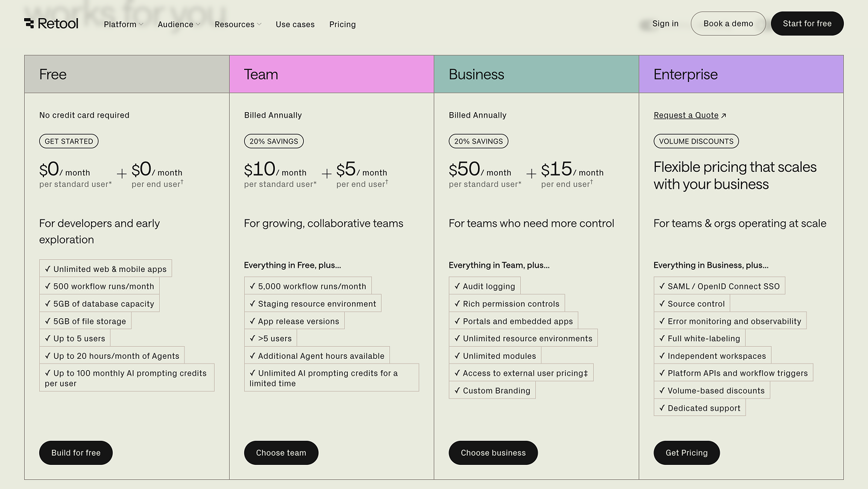Click the Team plan $10 price
The height and width of the screenshot is (489, 868).
coord(260,169)
